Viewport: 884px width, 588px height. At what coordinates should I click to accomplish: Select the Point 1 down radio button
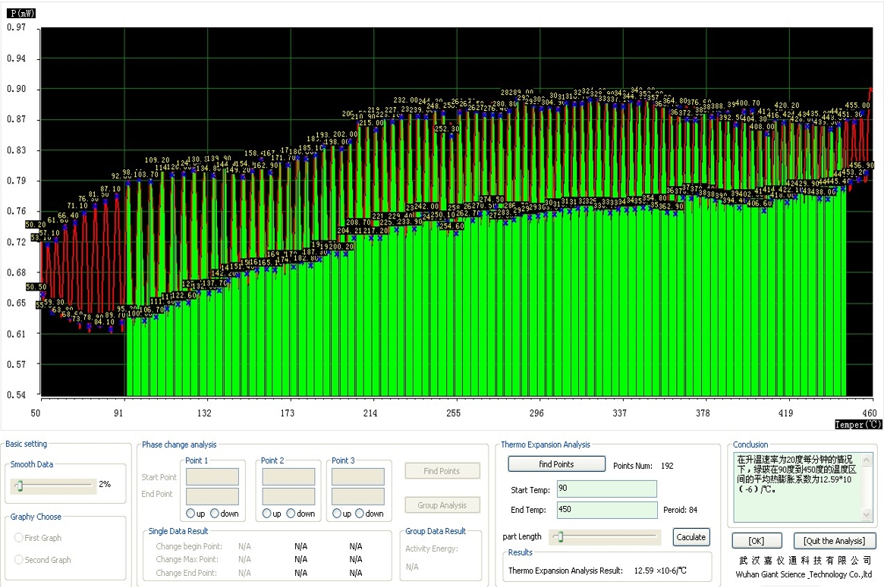tap(215, 514)
